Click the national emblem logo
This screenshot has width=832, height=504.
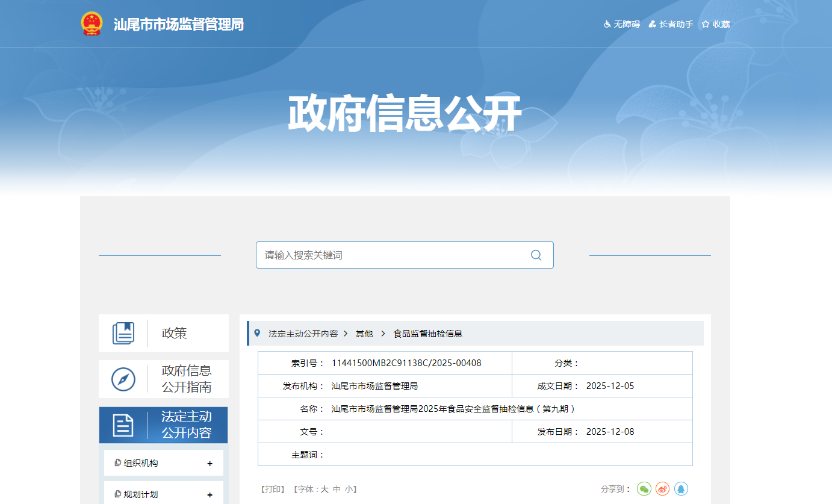click(92, 24)
